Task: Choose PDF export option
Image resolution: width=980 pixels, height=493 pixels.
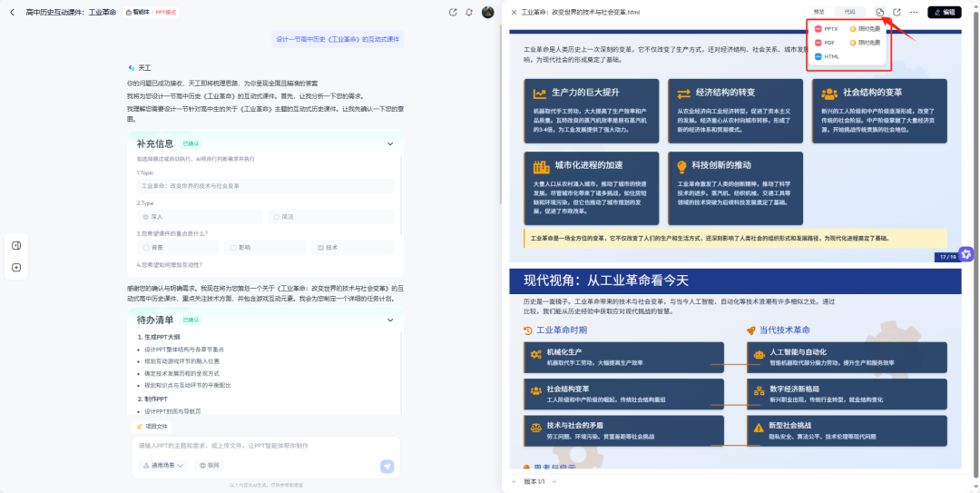Action: (x=825, y=43)
